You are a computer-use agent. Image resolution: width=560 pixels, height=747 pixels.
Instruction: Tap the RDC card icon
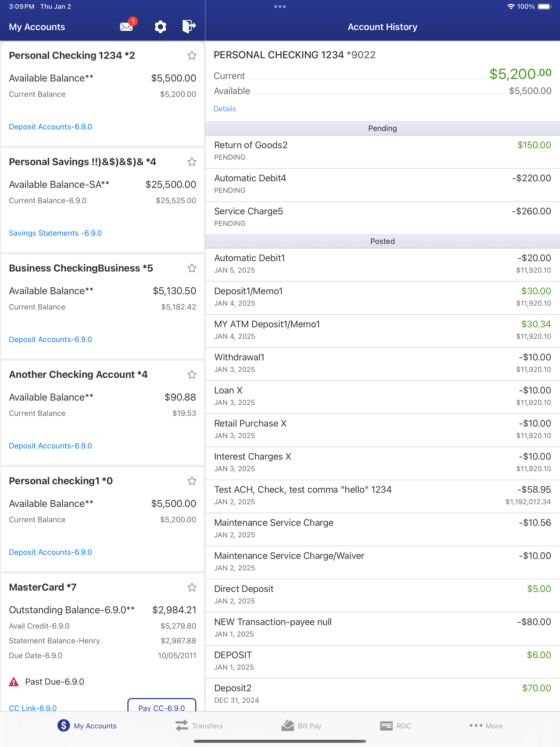[x=386, y=726]
